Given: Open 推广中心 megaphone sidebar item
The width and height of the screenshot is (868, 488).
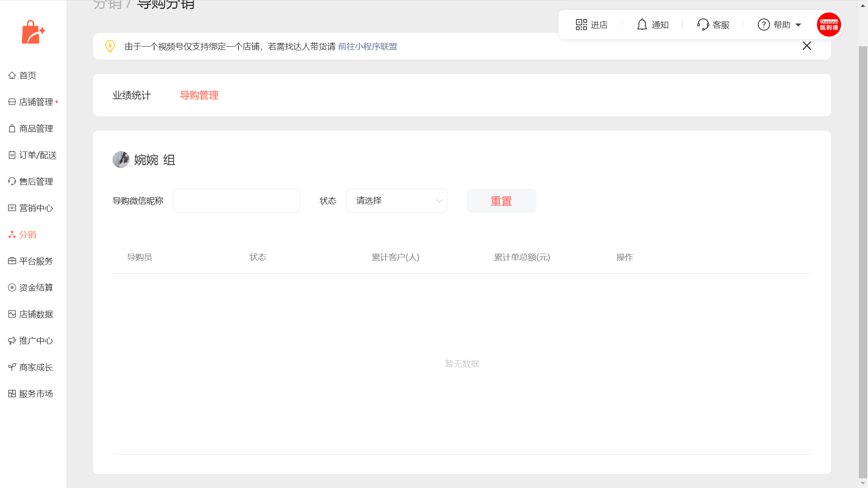Looking at the screenshot, I should (35, 341).
